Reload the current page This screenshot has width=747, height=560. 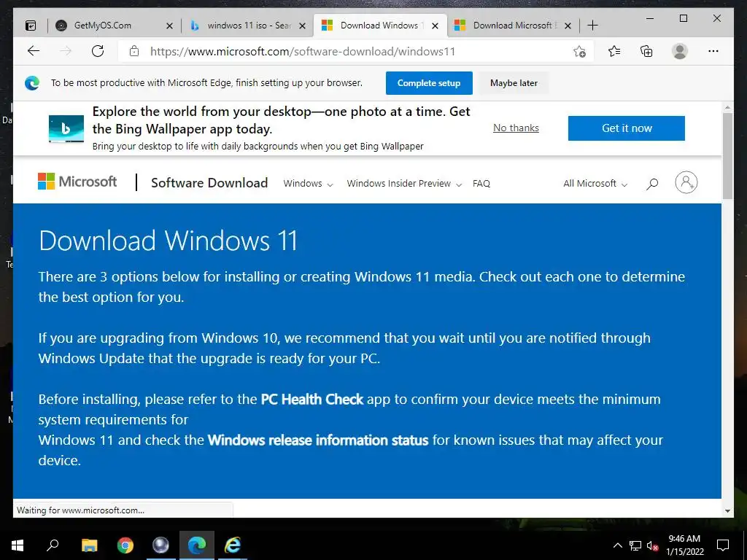(98, 51)
